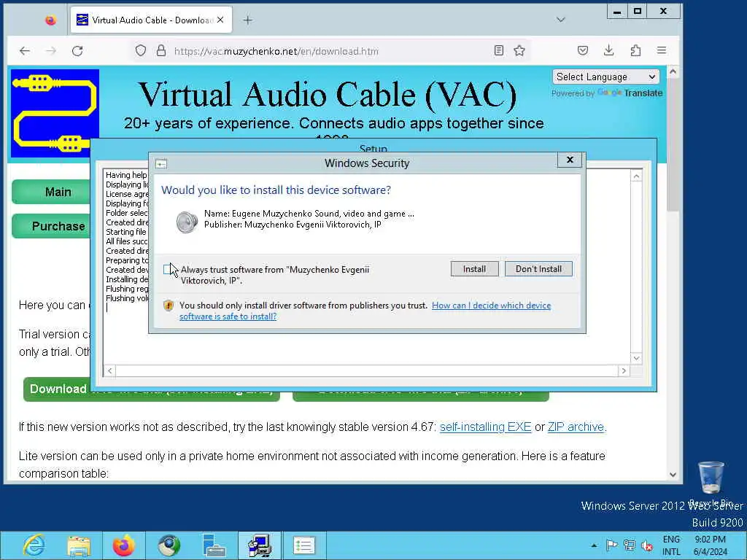Click the security shield warning icon
The image size is (747, 560).
pyautogui.click(x=169, y=306)
